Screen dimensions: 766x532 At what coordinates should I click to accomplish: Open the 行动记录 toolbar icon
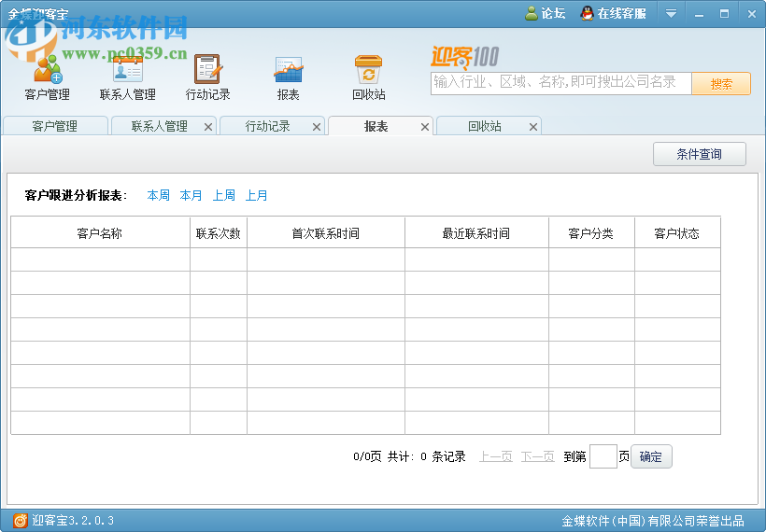(208, 69)
